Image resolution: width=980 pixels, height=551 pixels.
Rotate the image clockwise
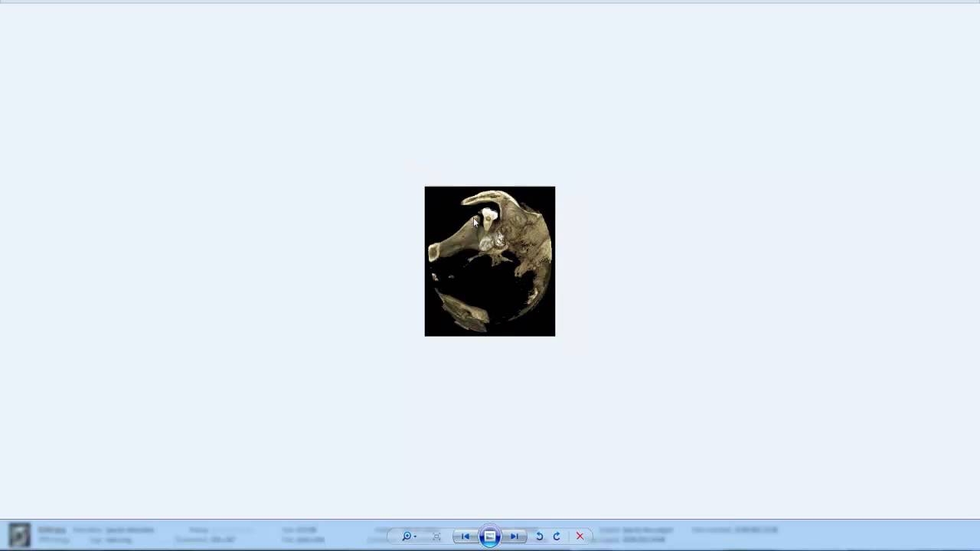[557, 536]
